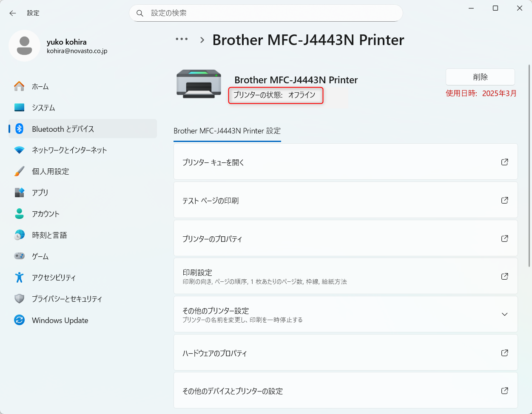Click the Apps icon in sidebar
The image size is (532, 414).
19,193
